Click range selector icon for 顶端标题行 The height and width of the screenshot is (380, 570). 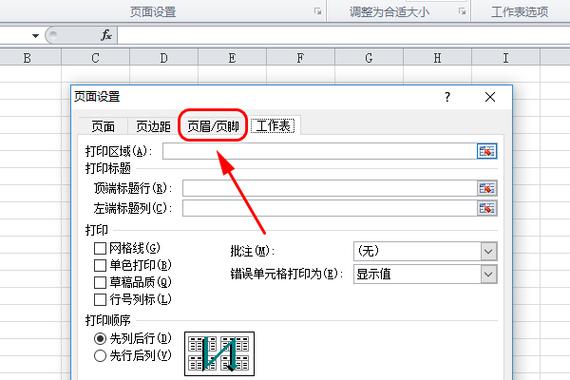pos(487,188)
